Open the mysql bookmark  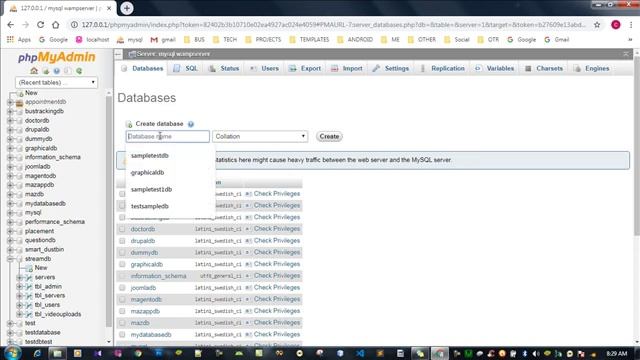click(129, 40)
